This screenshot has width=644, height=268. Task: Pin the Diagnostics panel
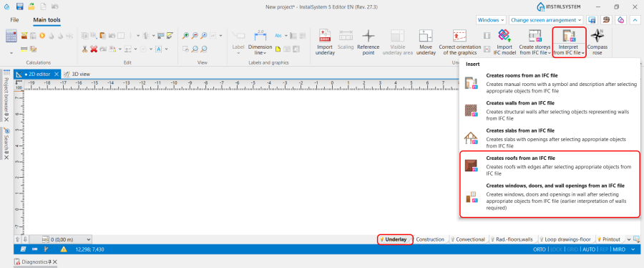[49, 262]
